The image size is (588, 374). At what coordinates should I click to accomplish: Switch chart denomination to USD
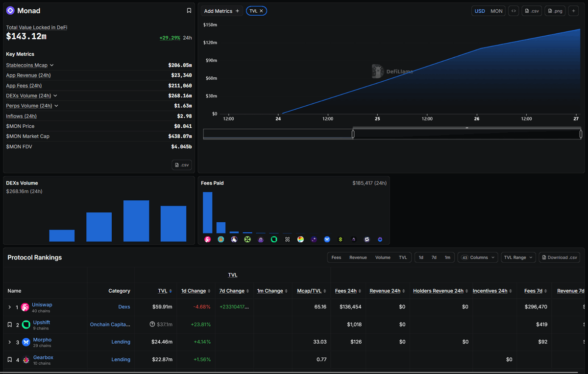pyautogui.click(x=480, y=11)
